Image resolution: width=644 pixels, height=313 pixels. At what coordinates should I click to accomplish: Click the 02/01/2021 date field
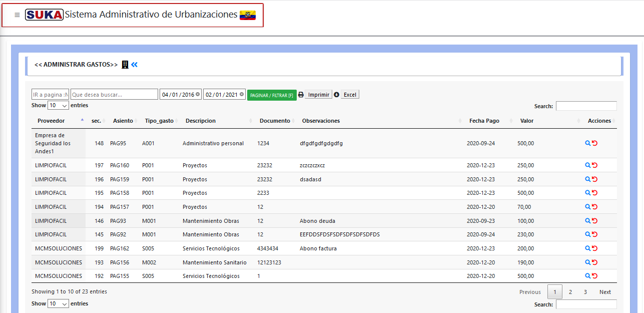[224, 94]
